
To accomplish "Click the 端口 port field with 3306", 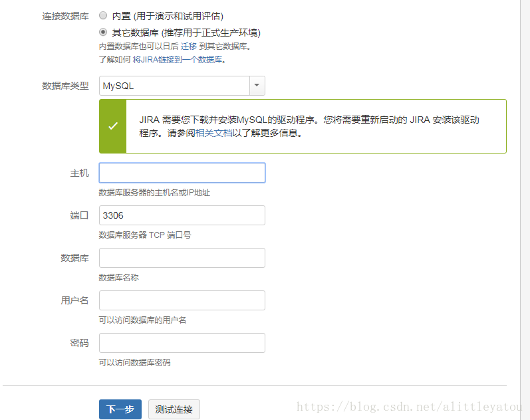I will click(182, 215).
